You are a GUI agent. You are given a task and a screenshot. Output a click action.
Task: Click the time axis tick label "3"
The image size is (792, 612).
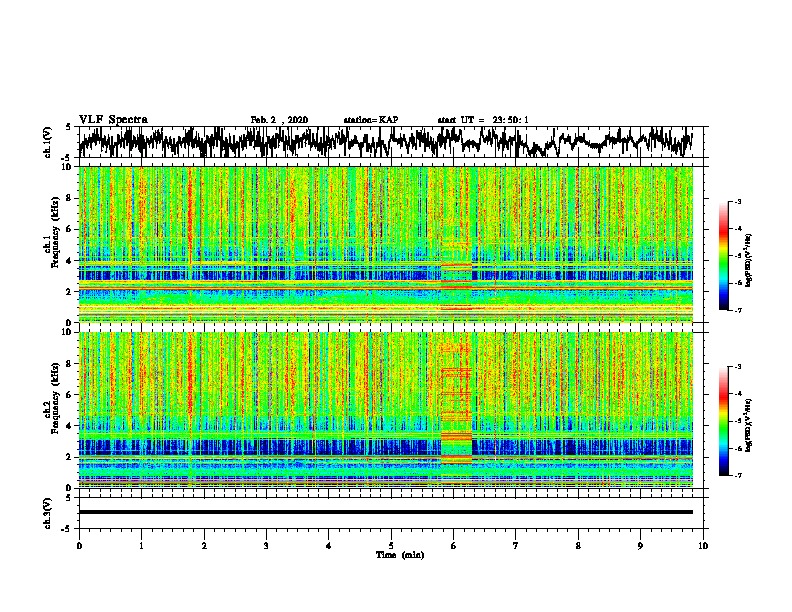click(x=266, y=546)
